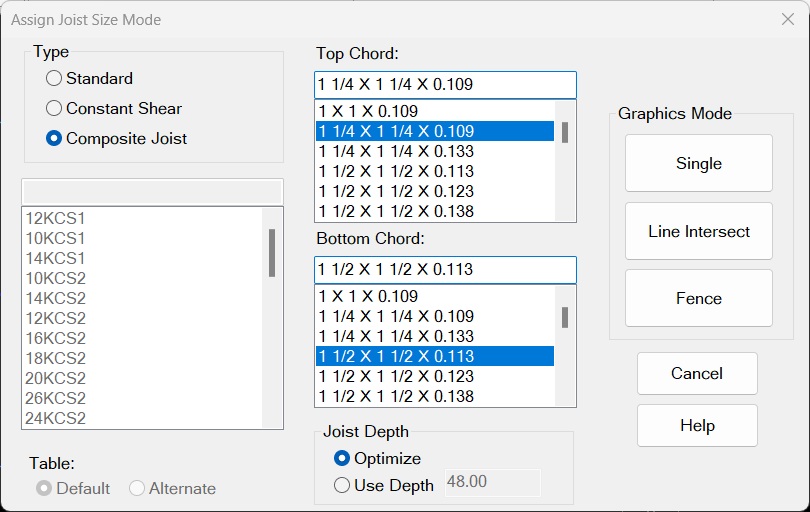The width and height of the screenshot is (810, 512).
Task: Open Help for this dialog
Action: pos(697,426)
